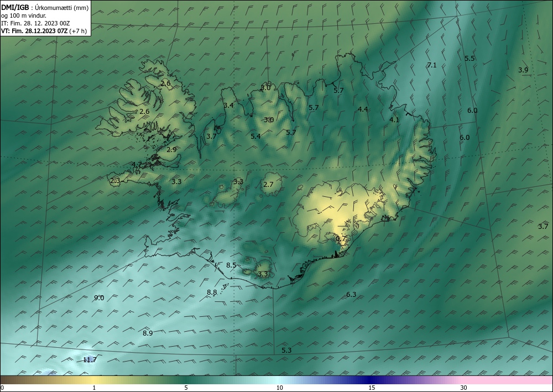Click the 2.3 value on the map
Image resolution: width=553 pixels, height=392 pixels.
(115, 181)
